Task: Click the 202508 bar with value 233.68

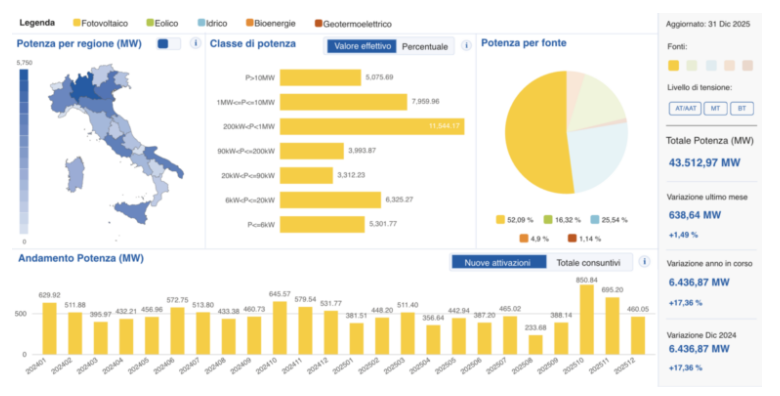Action: tap(535, 345)
